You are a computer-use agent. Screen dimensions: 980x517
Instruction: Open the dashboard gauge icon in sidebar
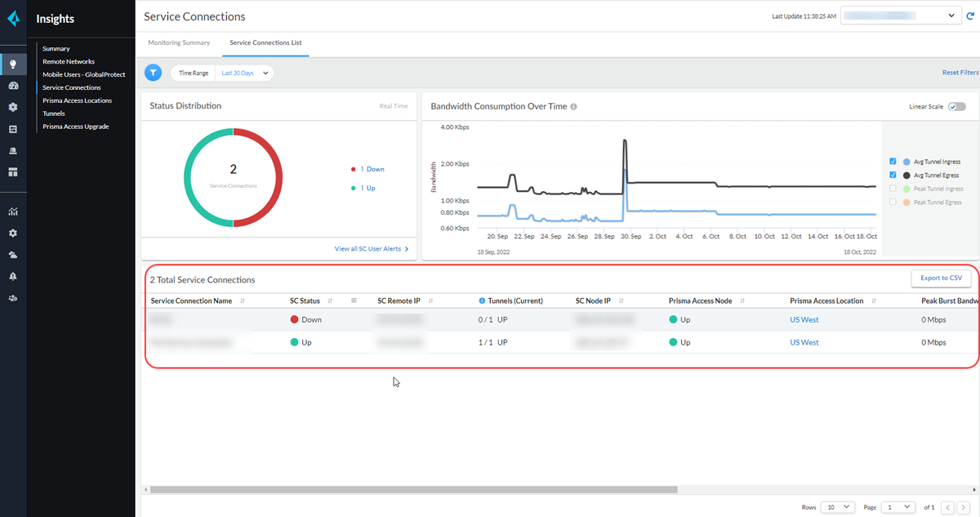coord(13,86)
